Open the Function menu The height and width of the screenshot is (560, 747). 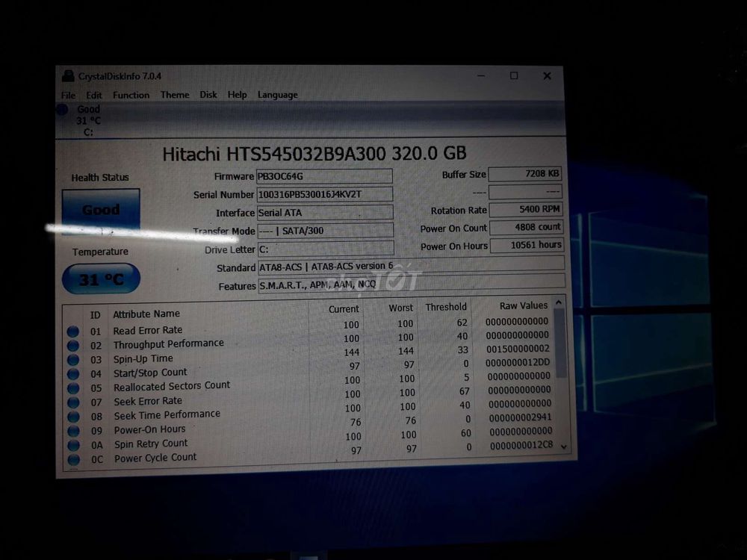(x=131, y=96)
